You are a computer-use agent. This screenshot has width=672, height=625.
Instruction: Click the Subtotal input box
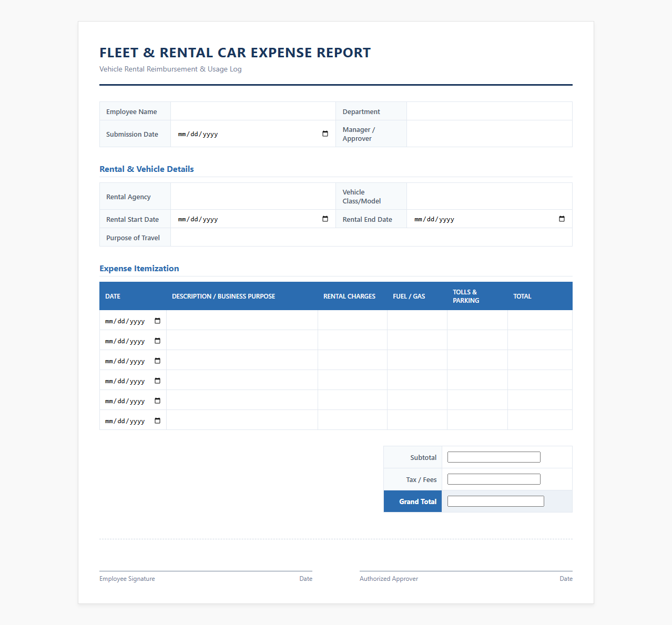click(x=494, y=457)
